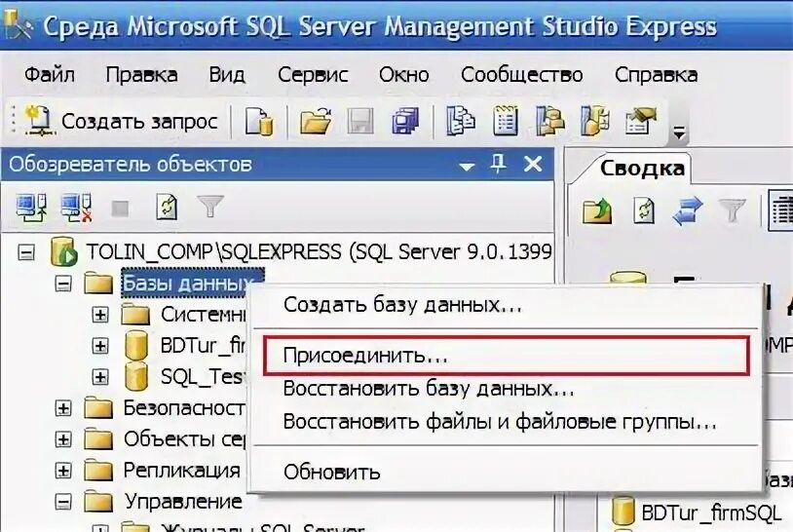Expand the Безопасность folder node
This screenshot has width=793, height=532.
[x=63, y=407]
